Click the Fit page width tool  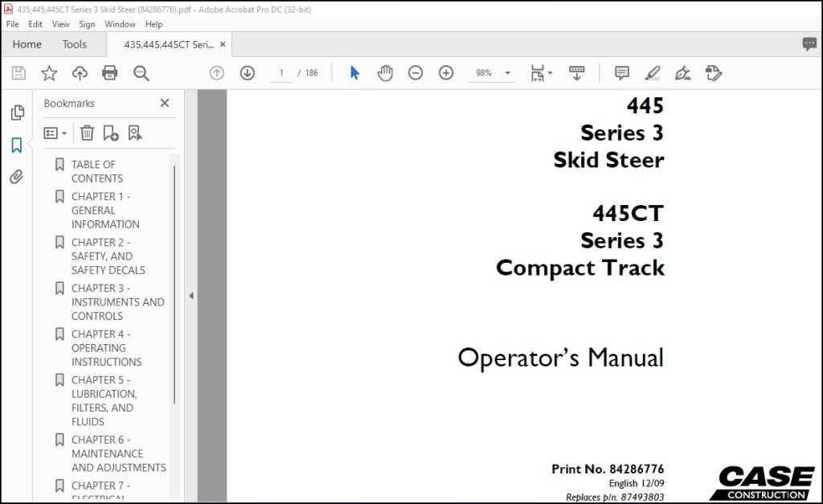(538, 73)
